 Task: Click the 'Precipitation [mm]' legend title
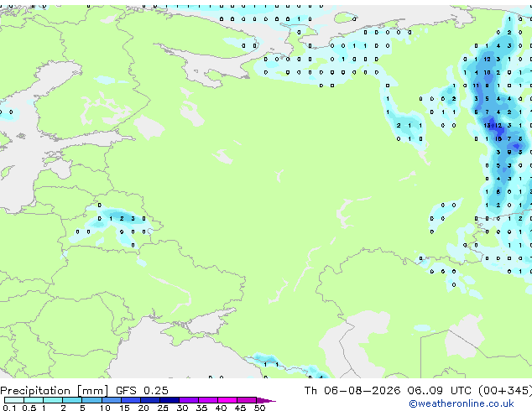(55, 391)
